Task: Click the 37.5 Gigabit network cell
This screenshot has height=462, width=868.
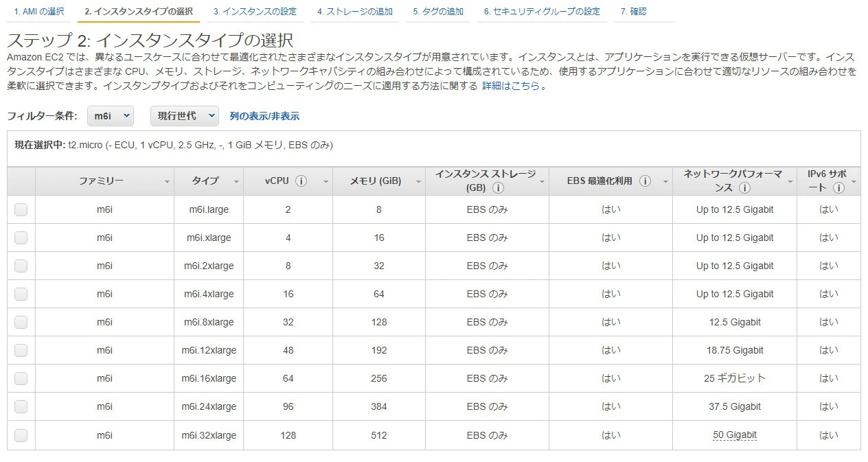Action: 735,406
